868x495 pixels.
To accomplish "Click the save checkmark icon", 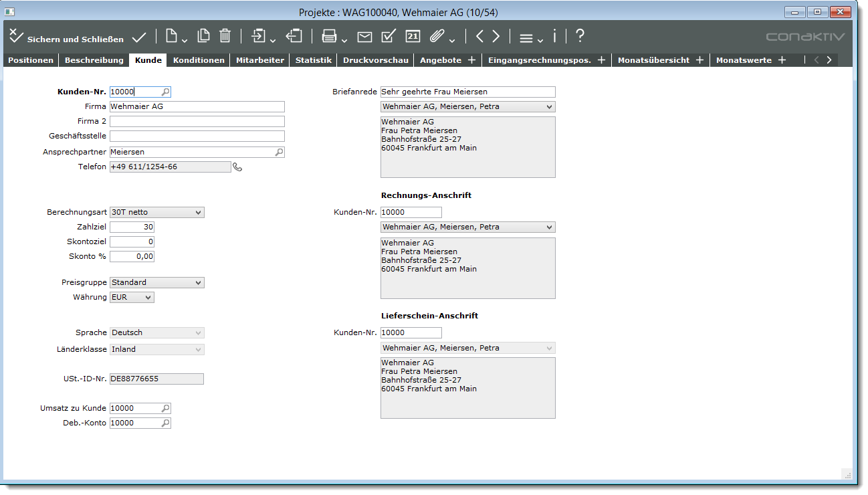I will pos(139,37).
